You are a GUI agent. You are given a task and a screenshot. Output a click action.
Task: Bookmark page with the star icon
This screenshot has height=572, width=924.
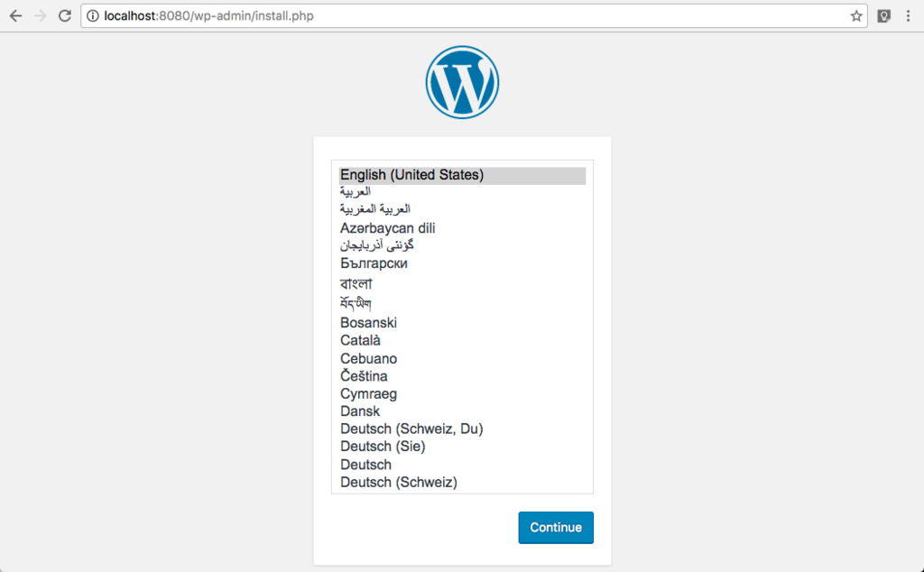click(x=856, y=16)
